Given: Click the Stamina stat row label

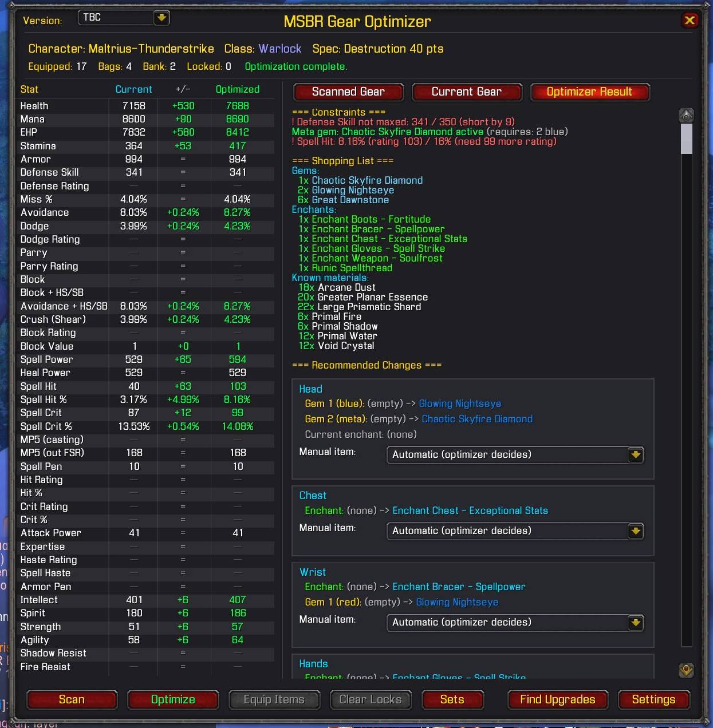Looking at the screenshot, I should pos(38,146).
